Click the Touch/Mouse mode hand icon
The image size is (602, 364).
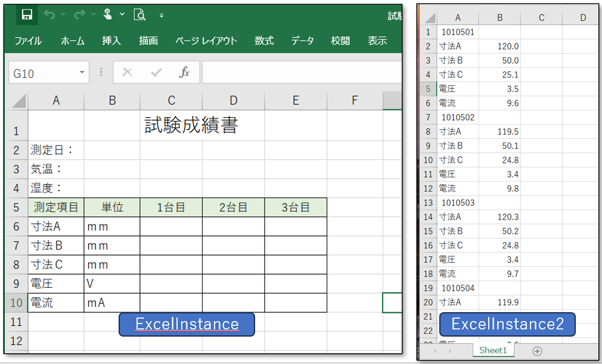coord(108,15)
